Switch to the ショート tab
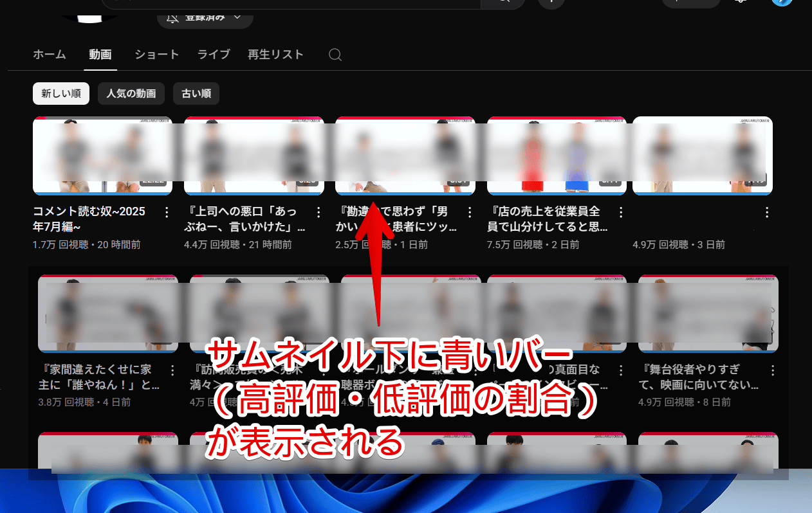Image resolution: width=812 pixels, height=513 pixels. [x=157, y=55]
